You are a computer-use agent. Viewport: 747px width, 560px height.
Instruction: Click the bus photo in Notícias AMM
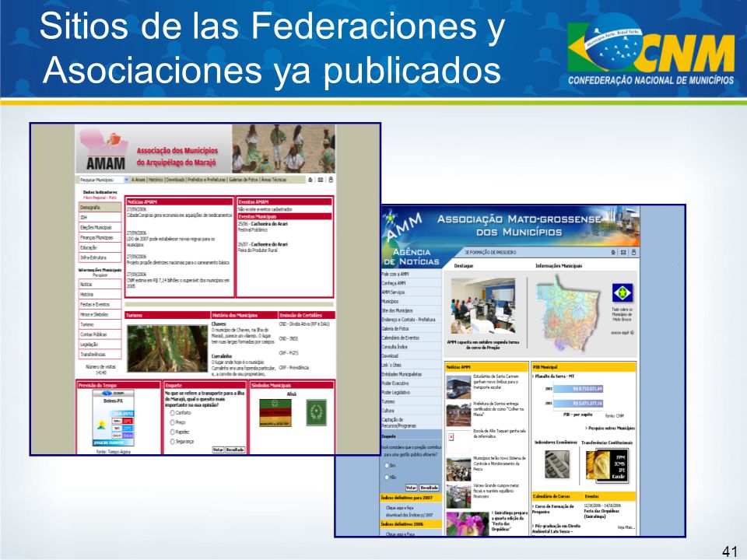point(458,387)
